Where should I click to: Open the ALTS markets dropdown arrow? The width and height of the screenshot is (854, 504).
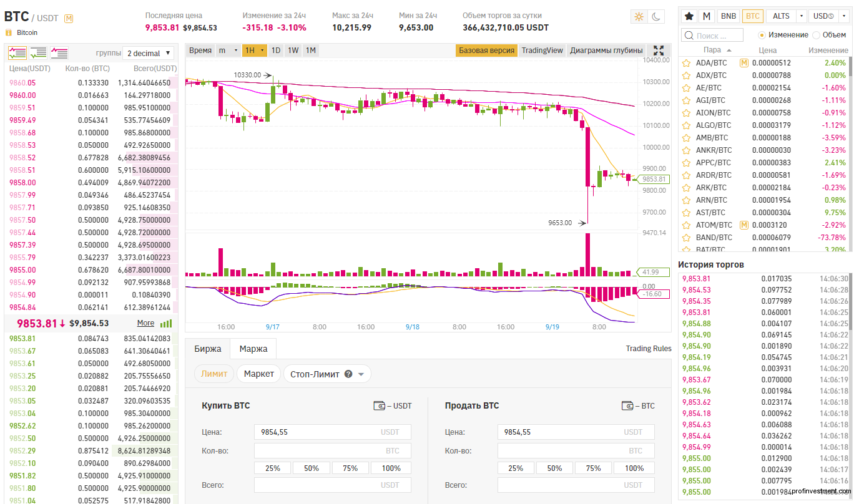point(800,16)
